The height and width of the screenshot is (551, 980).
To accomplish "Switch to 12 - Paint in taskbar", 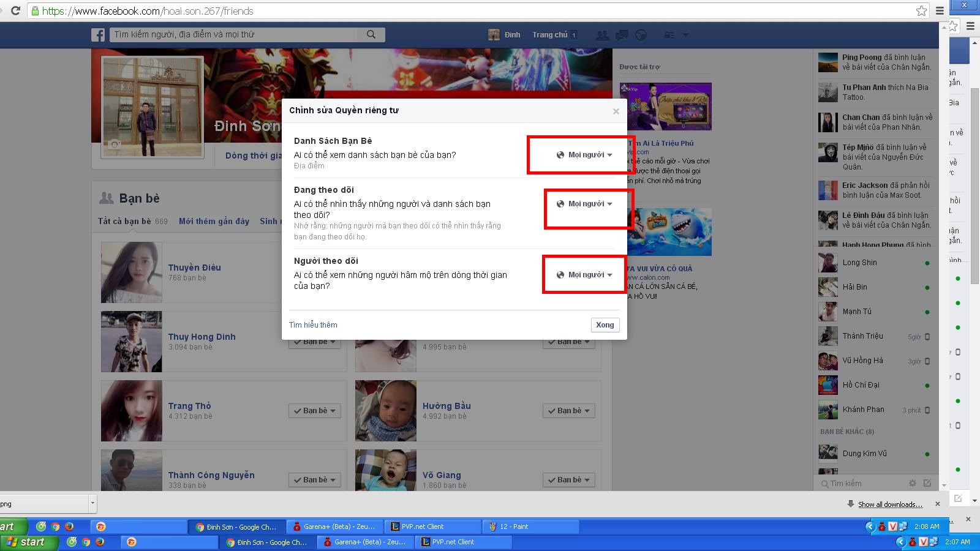I will point(513,527).
